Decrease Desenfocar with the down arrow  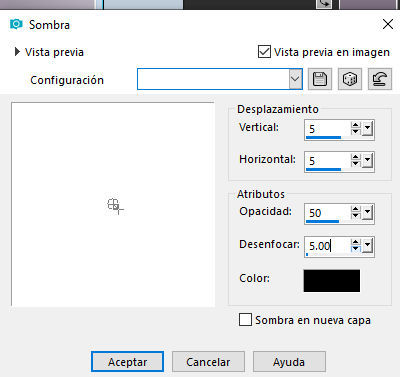(x=356, y=249)
